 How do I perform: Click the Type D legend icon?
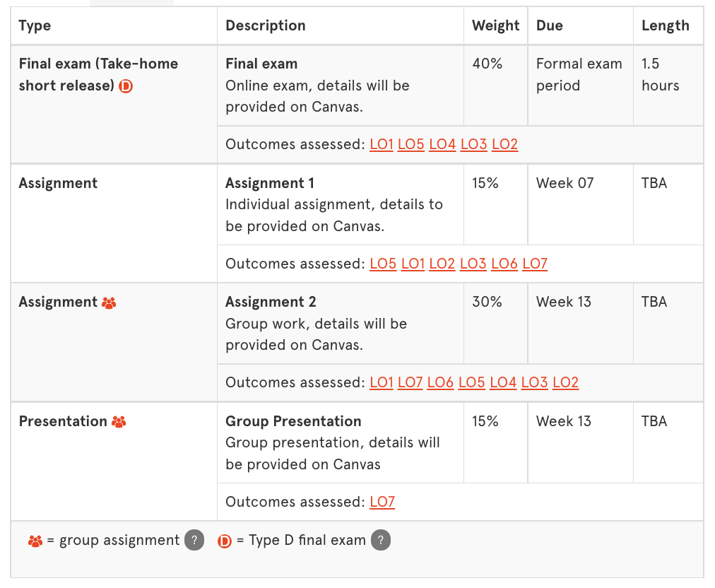pyautogui.click(x=225, y=541)
